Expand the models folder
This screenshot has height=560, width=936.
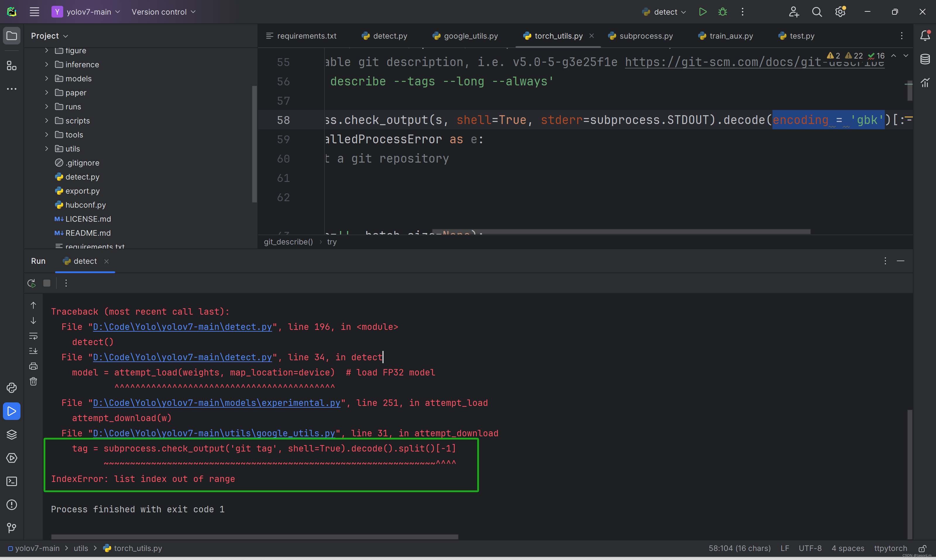(x=47, y=78)
